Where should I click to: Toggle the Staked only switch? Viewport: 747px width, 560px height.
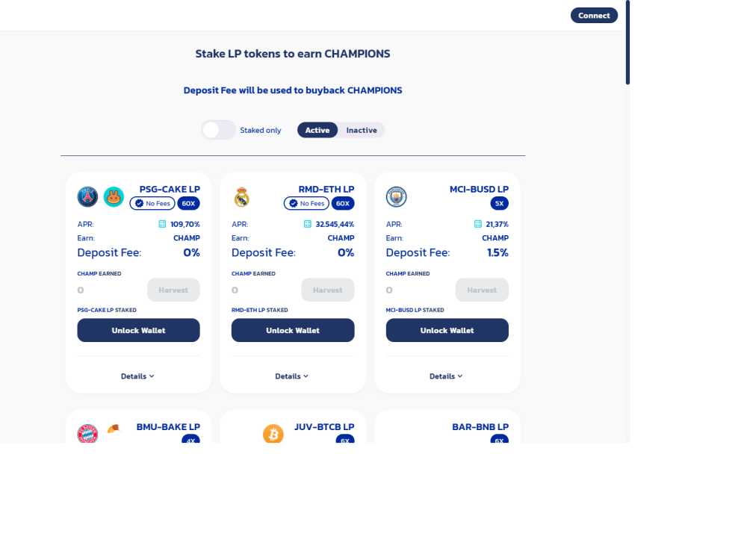click(x=218, y=130)
